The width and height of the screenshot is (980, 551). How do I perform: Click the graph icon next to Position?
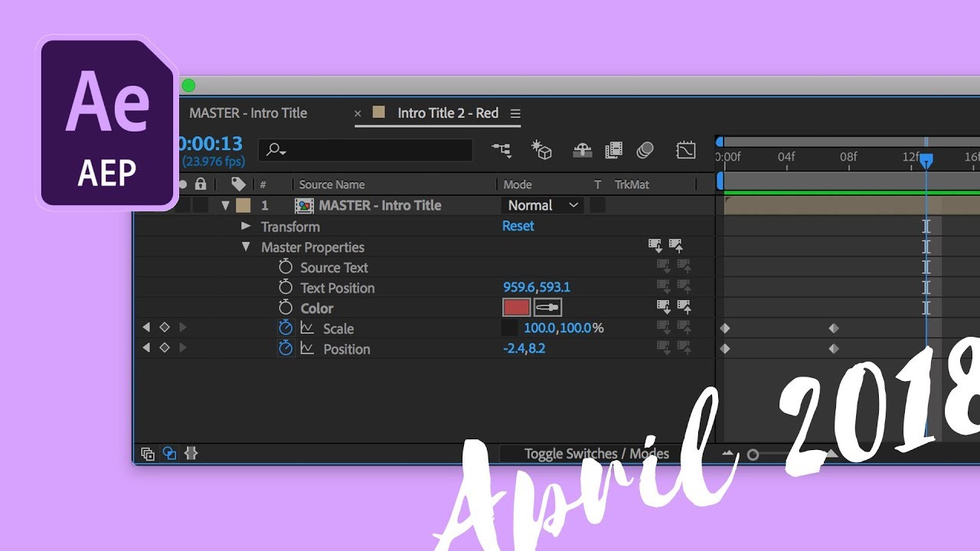(307, 348)
